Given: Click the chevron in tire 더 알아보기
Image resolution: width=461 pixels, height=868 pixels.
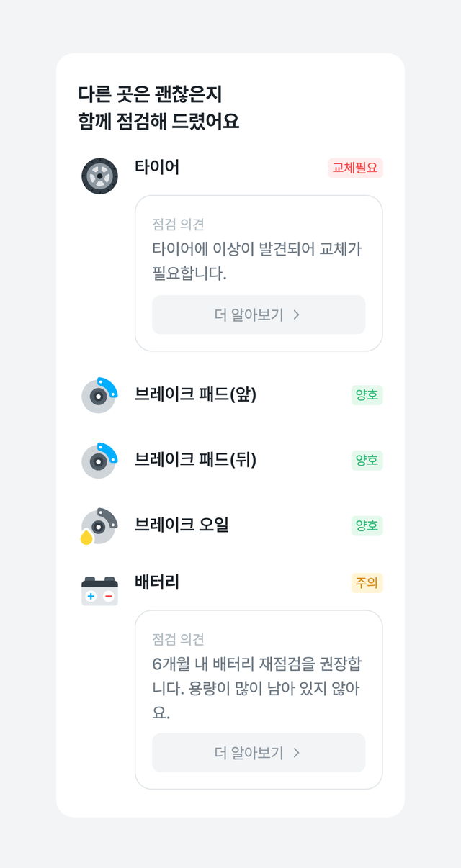Looking at the screenshot, I should (297, 315).
